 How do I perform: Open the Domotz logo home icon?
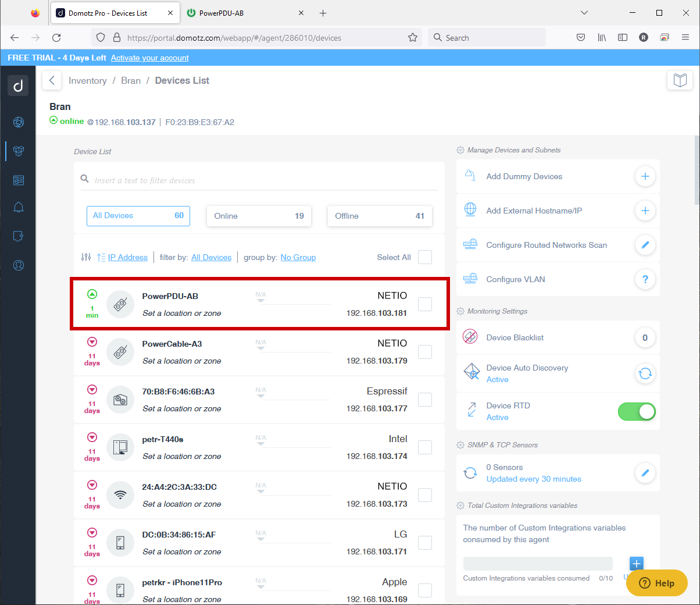click(18, 86)
